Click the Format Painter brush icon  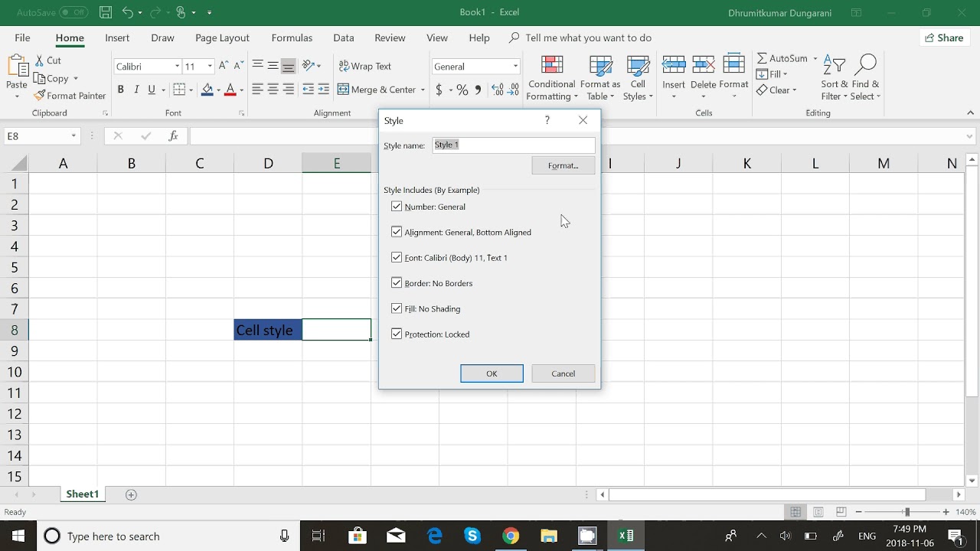40,96
